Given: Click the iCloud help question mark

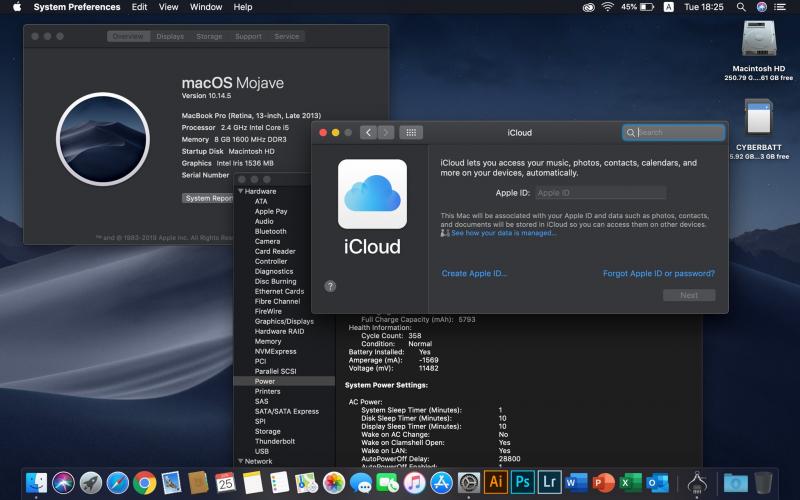Looking at the screenshot, I should coord(330,286).
